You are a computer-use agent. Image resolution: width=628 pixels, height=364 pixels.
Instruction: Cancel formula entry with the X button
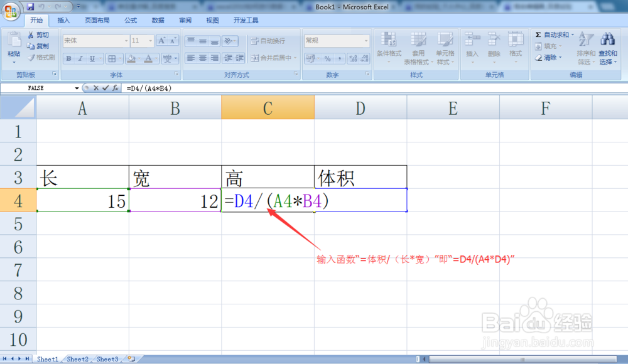96,88
